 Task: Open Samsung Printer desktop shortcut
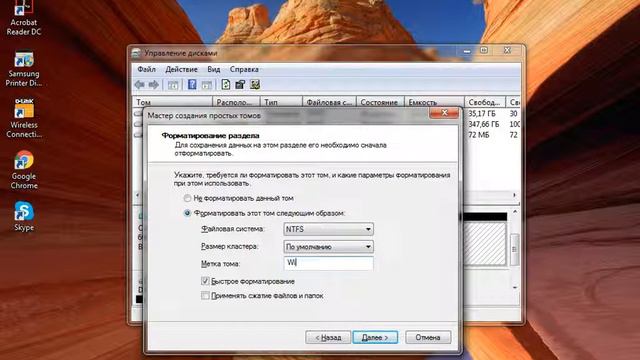point(24,69)
